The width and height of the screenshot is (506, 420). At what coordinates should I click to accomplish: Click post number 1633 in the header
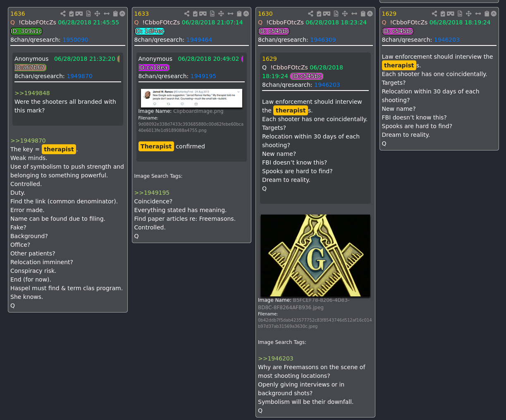click(x=141, y=14)
